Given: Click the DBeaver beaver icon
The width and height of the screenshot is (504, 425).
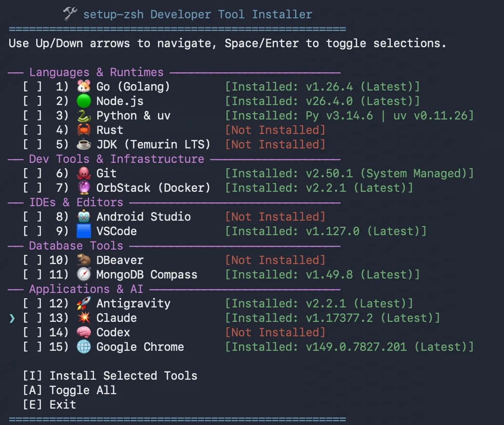Looking at the screenshot, I should tap(83, 260).
